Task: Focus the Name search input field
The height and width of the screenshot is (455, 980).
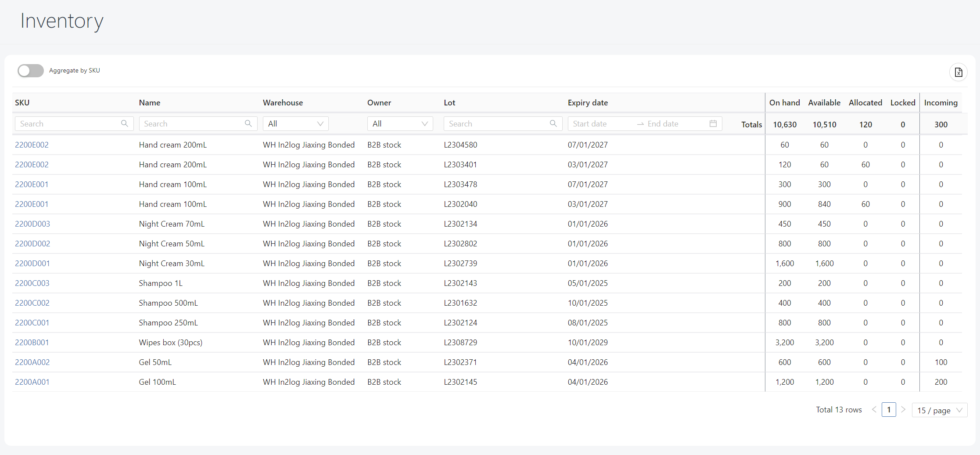Action: click(x=191, y=124)
